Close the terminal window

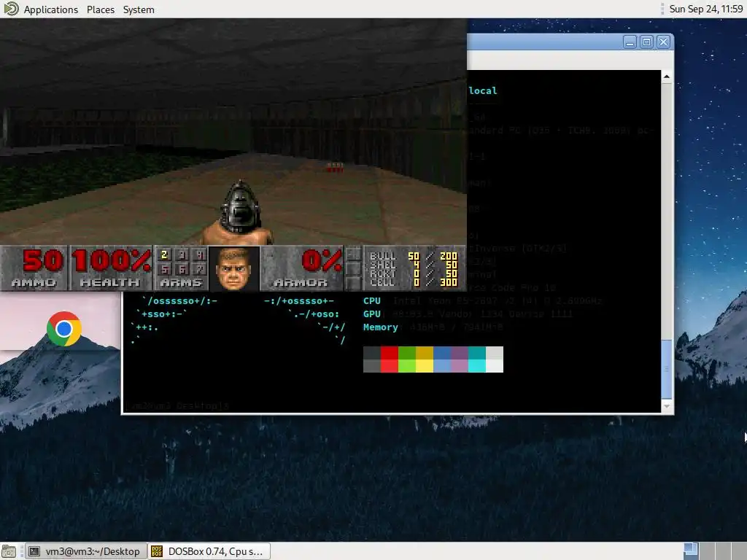click(663, 42)
